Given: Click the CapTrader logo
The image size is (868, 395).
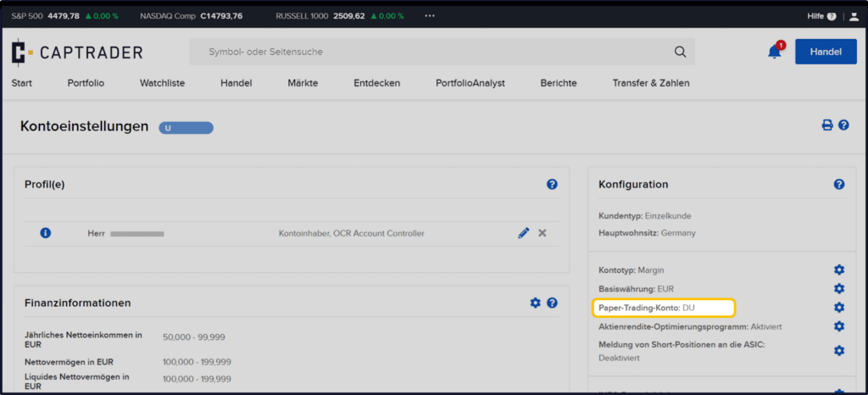Looking at the screenshot, I should pyautogui.click(x=77, y=53).
